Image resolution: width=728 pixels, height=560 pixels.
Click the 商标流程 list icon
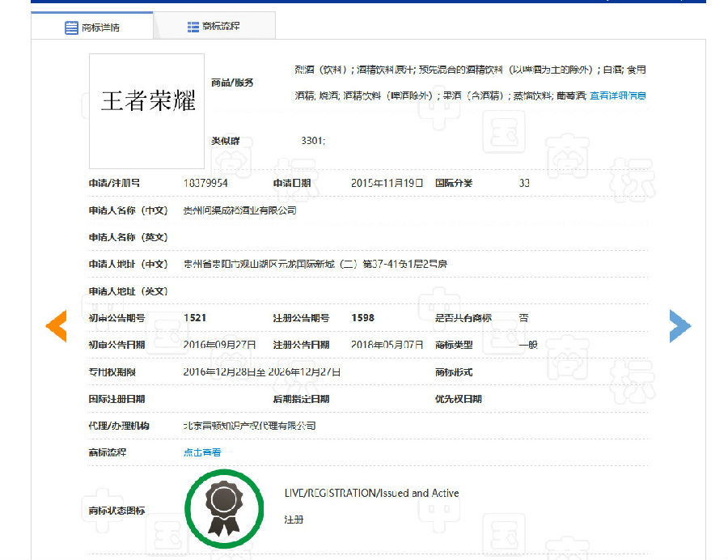(193, 27)
